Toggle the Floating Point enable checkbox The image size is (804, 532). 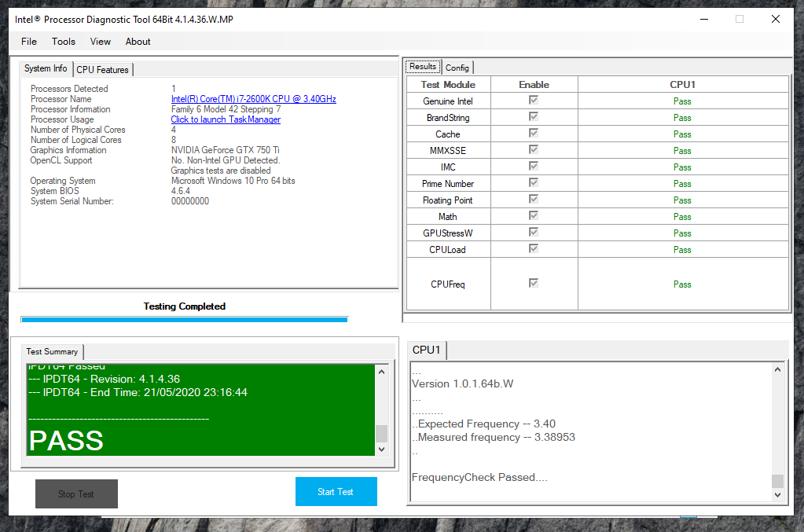(x=534, y=199)
